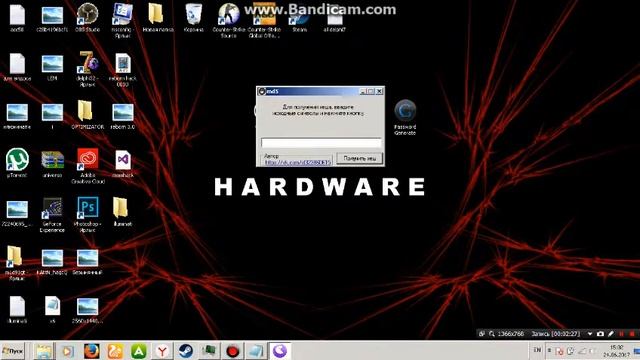Screen dimensions: 640x360
Task: Click the EN language indicator in tray
Action: [x=537, y=350]
